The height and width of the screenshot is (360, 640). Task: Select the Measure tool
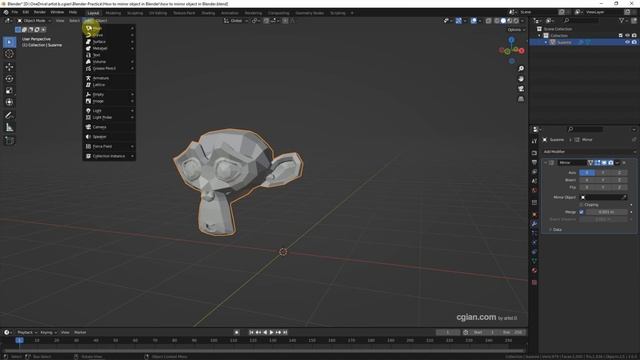pos(9,128)
